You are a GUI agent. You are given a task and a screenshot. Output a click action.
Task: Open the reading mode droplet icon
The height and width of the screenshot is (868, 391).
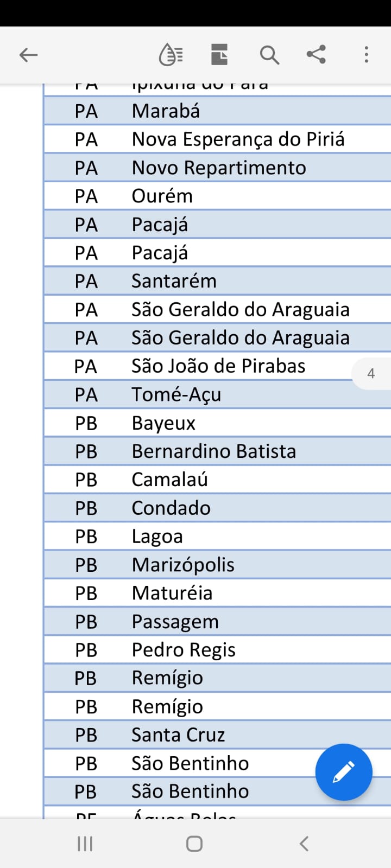[x=171, y=55]
